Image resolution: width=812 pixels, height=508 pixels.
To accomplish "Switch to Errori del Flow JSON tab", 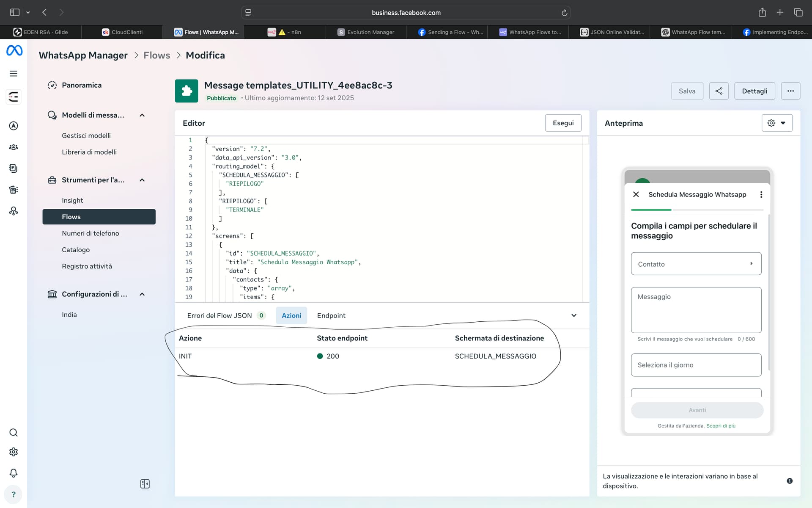I will tap(219, 315).
